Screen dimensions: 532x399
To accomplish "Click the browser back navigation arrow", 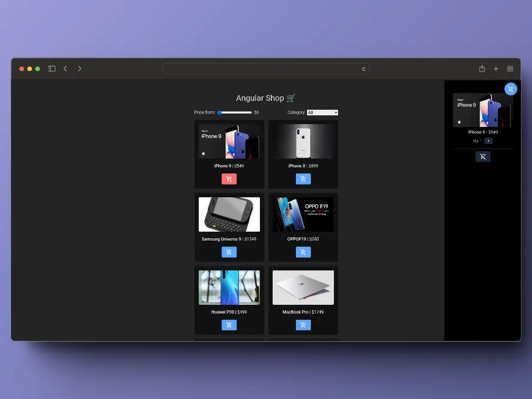I will coord(65,69).
